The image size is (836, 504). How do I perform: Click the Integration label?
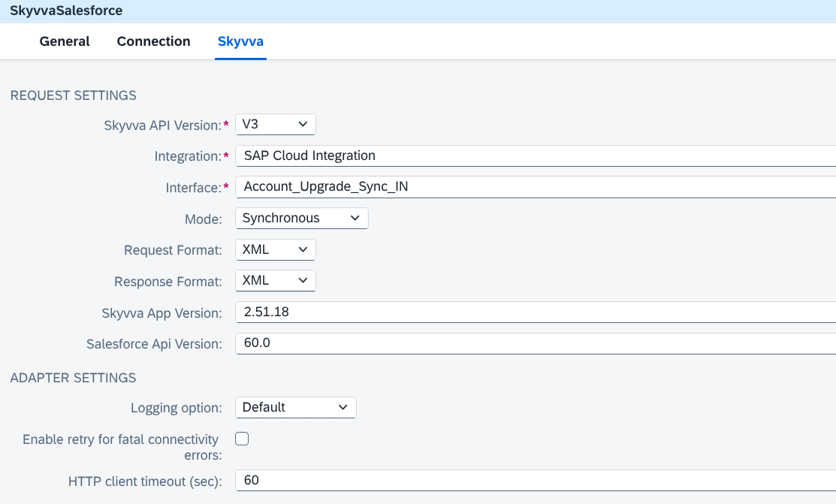(188, 156)
